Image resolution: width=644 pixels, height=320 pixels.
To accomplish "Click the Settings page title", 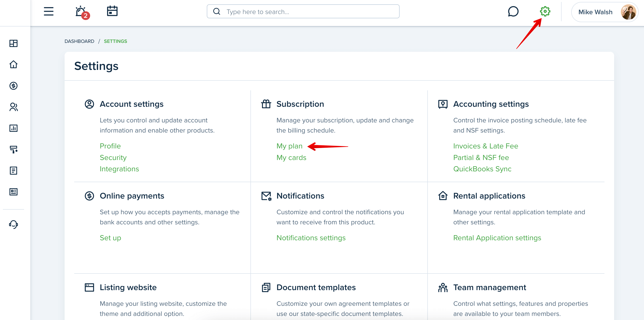I will click(x=96, y=66).
